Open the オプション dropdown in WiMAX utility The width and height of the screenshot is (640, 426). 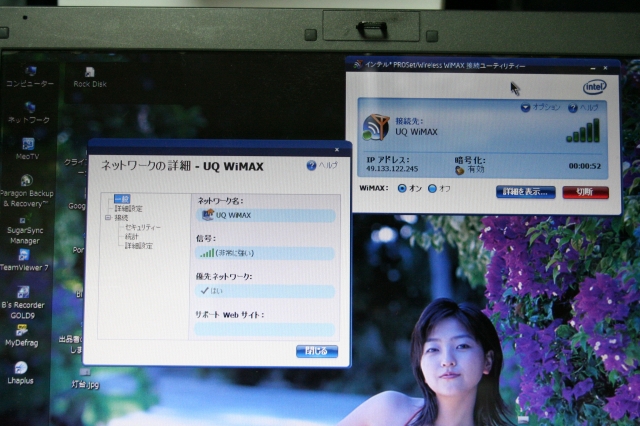point(540,107)
